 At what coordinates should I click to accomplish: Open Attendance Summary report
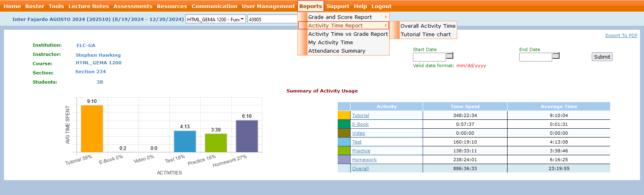coord(336,51)
